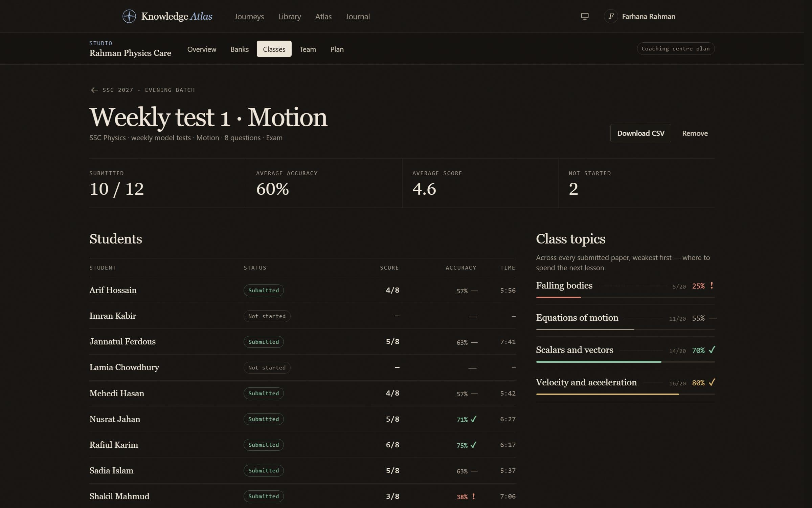The image size is (812, 508).
Task: Click the checkmark on Velocity and acceleration
Action: pos(712,382)
